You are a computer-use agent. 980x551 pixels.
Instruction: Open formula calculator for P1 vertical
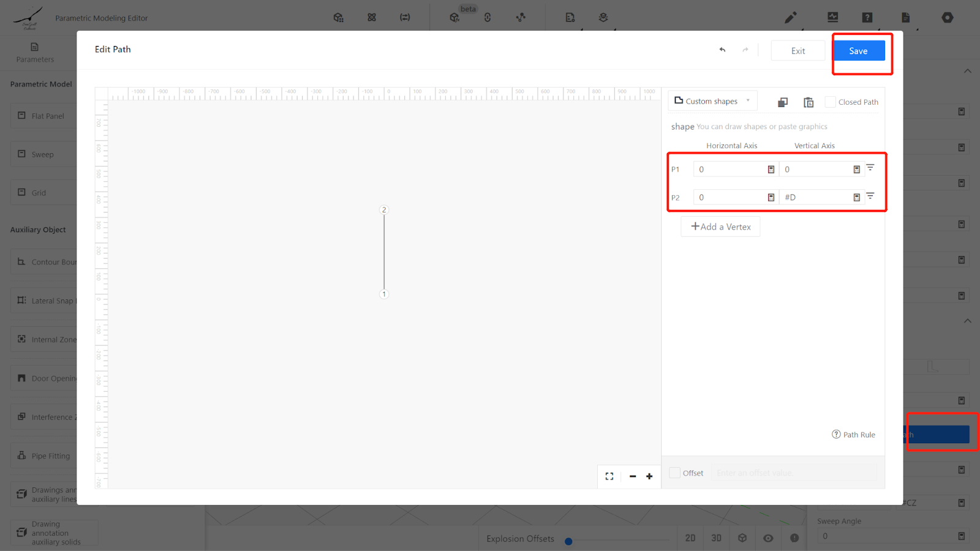(857, 170)
